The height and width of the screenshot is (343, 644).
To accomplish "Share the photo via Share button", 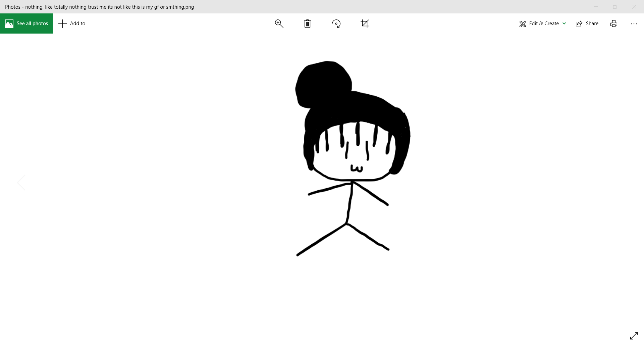I will [587, 23].
